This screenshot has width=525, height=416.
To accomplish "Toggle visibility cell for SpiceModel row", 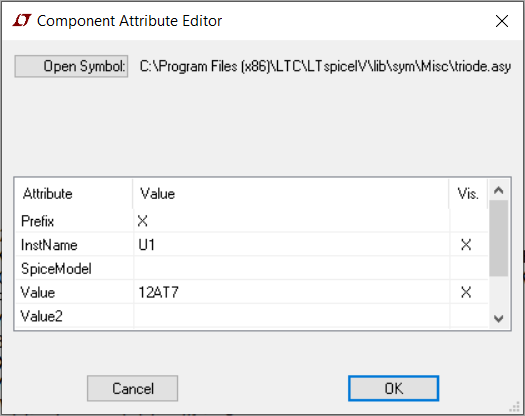I will coord(468,268).
